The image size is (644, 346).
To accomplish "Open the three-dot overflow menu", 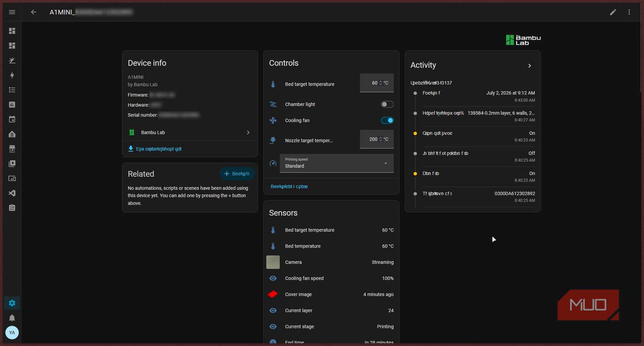I will 629,12.
